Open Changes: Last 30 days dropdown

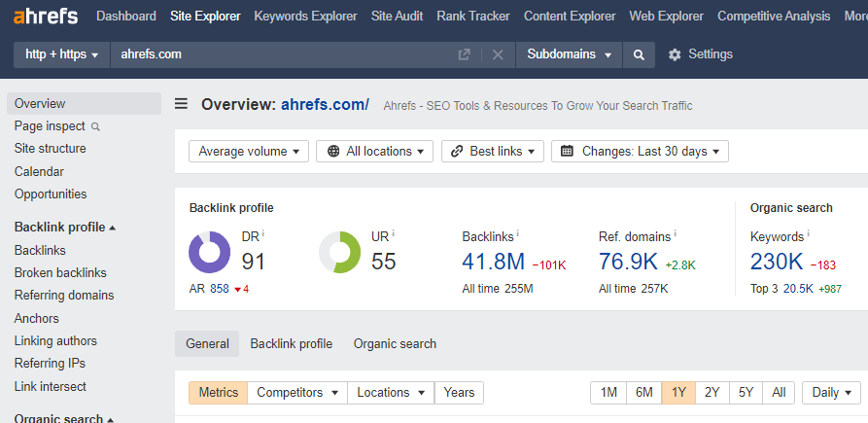(640, 151)
